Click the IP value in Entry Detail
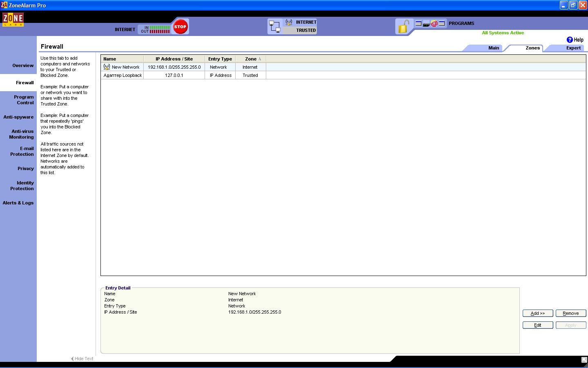This screenshot has width=588, height=368. (x=254, y=312)
